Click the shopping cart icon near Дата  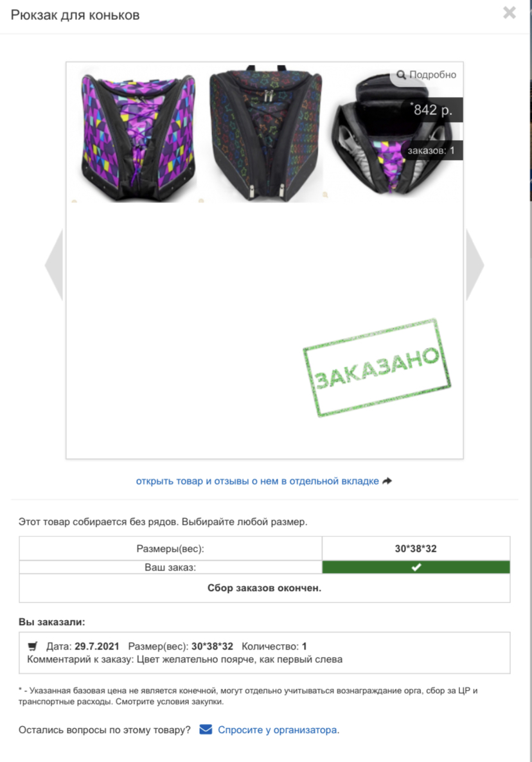[x=33, y=646]
